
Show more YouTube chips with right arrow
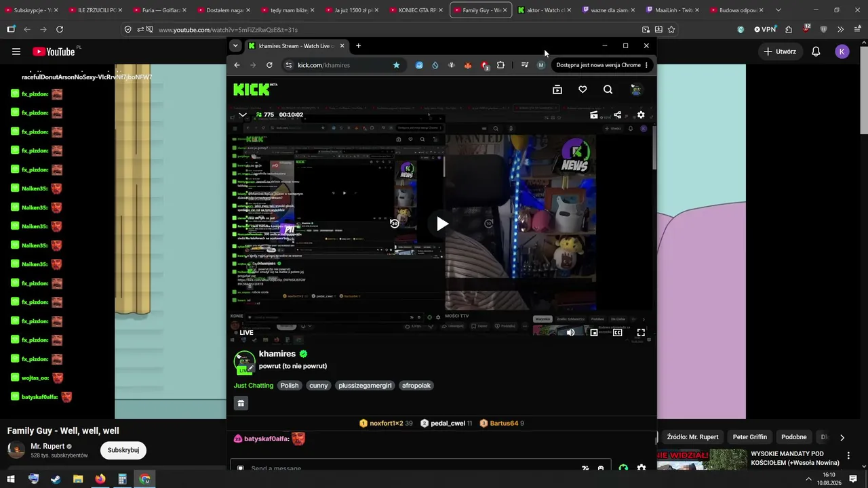tap(842, 438)
